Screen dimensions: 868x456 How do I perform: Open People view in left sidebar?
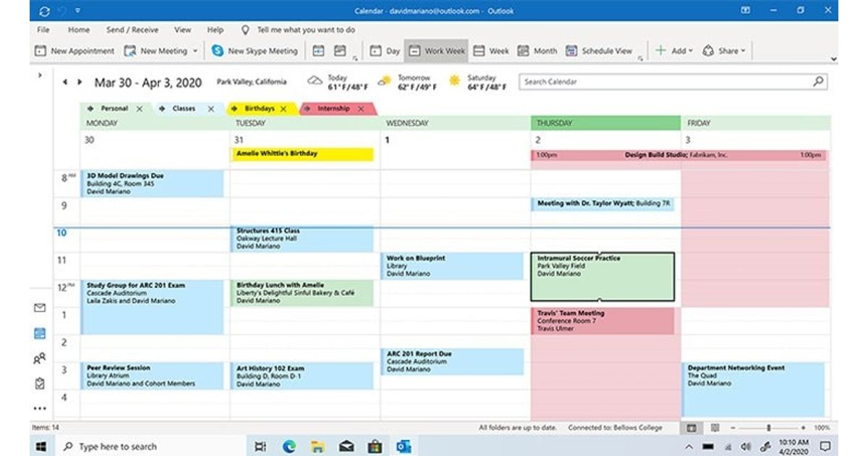[40, 358]
